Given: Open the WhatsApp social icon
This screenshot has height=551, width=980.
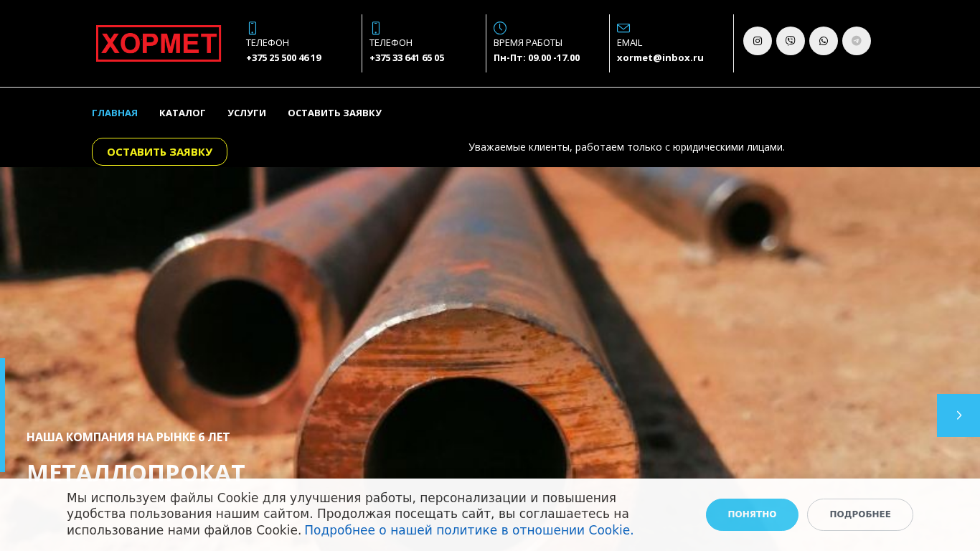Looking at the screenshot, I should click(824, 41).
